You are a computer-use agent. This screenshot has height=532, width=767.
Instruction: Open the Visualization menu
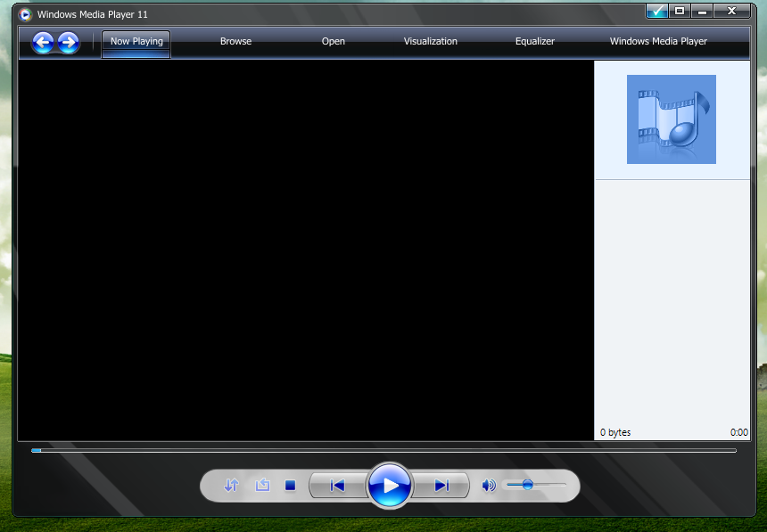430,42
